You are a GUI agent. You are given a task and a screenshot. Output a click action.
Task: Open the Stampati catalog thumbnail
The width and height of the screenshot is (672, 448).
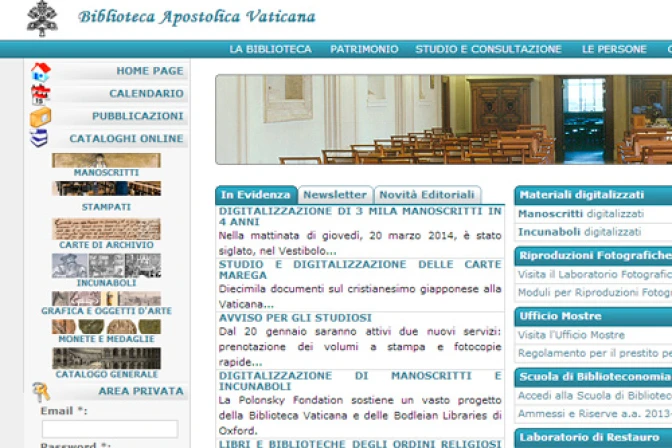[106, 189]
